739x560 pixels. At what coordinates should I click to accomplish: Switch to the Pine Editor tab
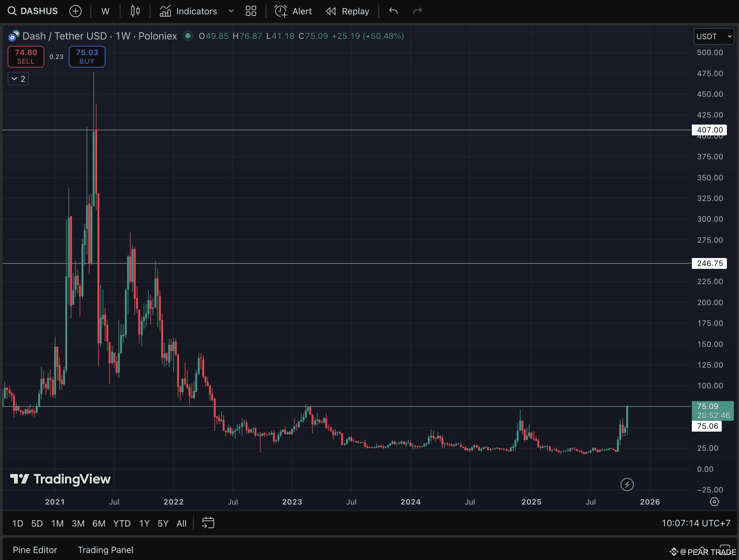tap(34, 549)
